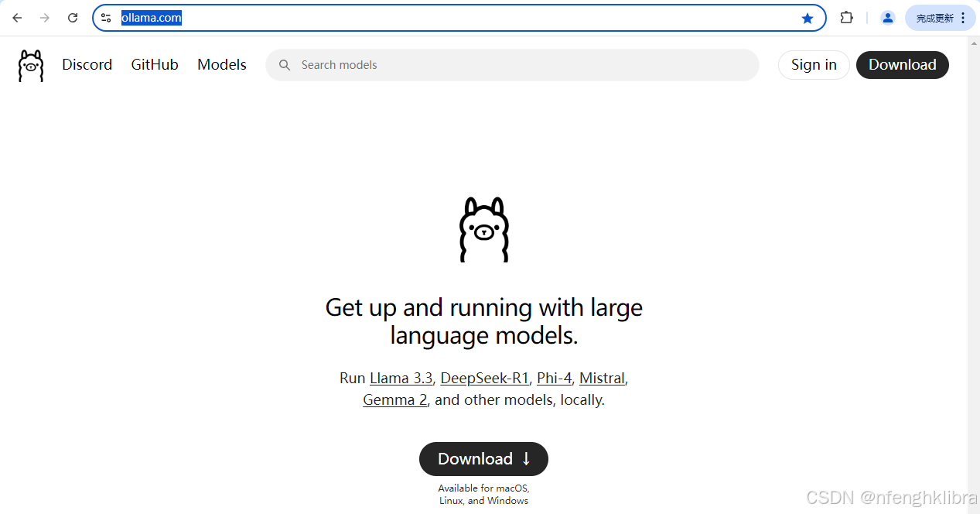The width and height of the screenshot is (980, 514).
Task: Open the Discord nav link
Action: tap(87, 65)
